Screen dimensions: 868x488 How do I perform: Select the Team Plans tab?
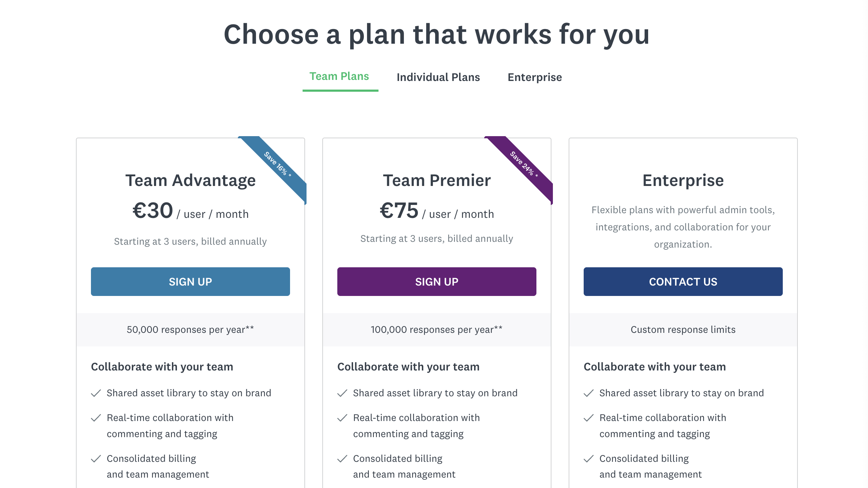click(339, 76)
